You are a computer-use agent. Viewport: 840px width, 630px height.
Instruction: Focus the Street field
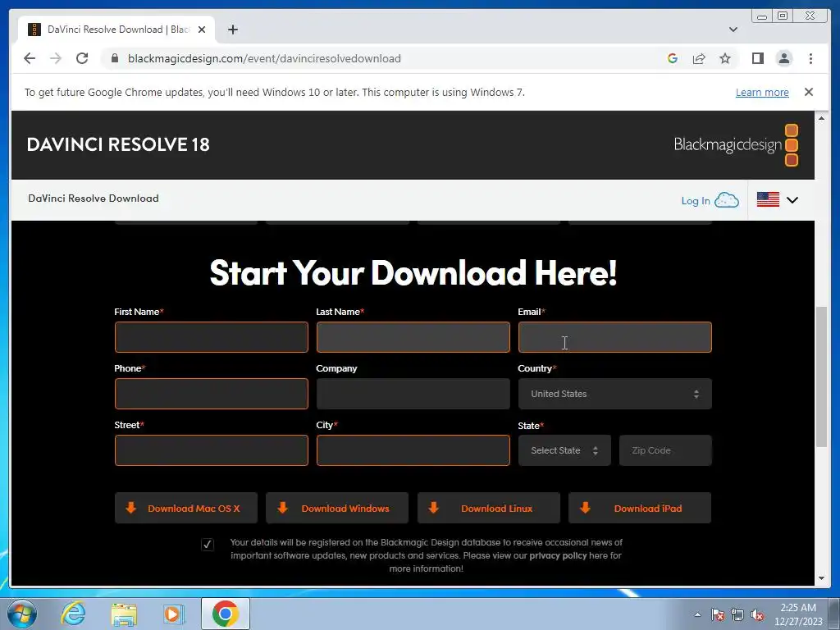(211, 450)
